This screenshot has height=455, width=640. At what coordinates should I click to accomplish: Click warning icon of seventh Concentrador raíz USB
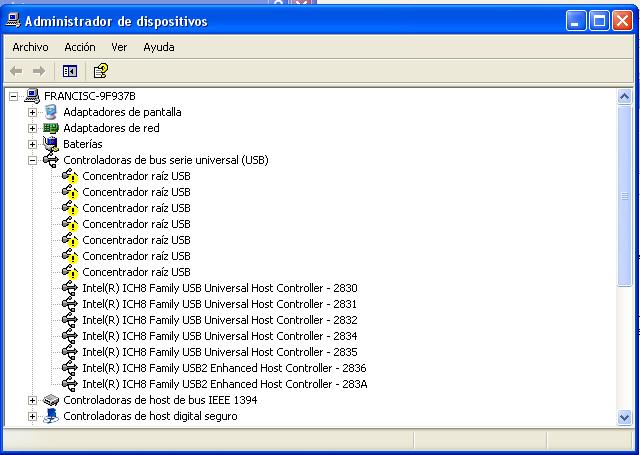tap(70, 272)
